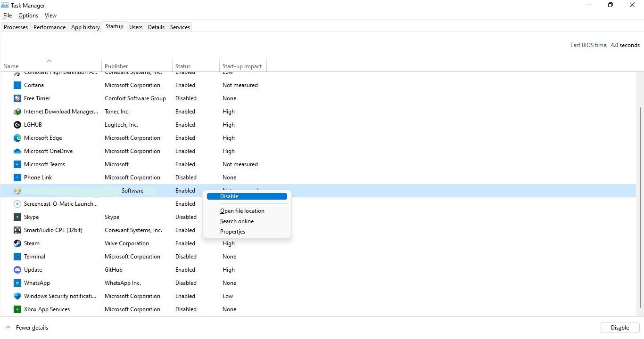644x339 pixels.
Task: Click the icon of the highlighted Software row
Action: (17, 191)
